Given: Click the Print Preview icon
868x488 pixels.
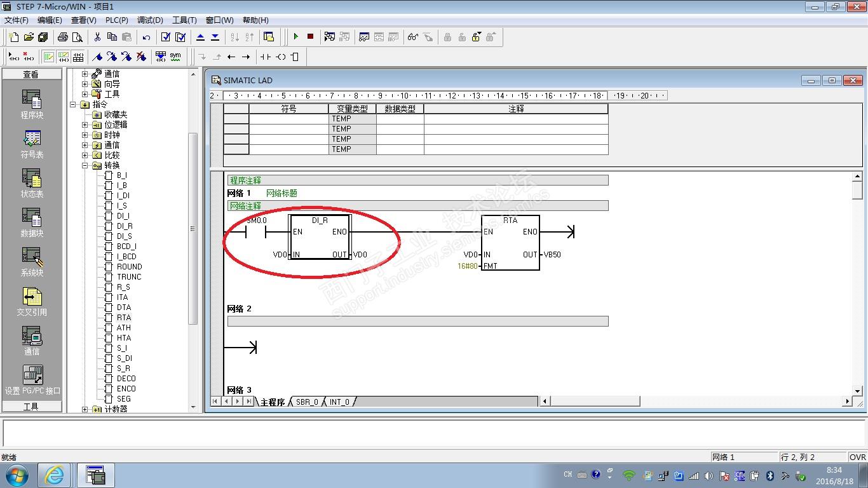Looking at the screenshot, I should click(x=78, y=37).
